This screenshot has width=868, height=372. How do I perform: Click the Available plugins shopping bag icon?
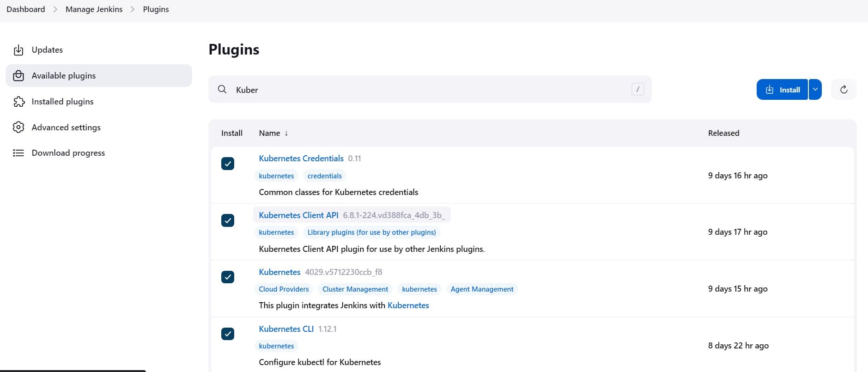pos(18,76)
